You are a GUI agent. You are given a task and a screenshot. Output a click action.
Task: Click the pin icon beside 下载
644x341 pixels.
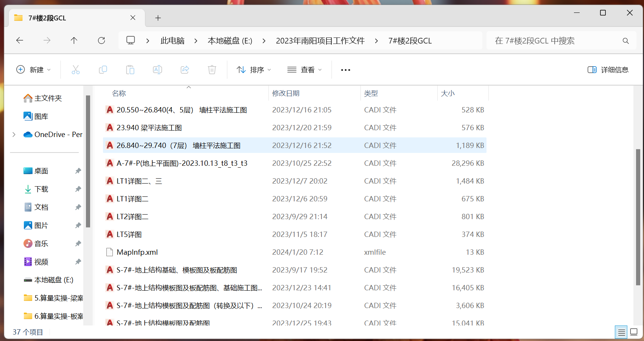[x=78, y=189]
